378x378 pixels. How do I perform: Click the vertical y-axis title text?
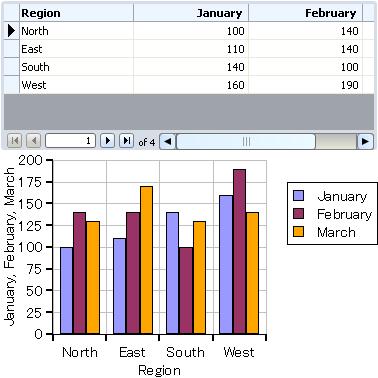(10, 247)
